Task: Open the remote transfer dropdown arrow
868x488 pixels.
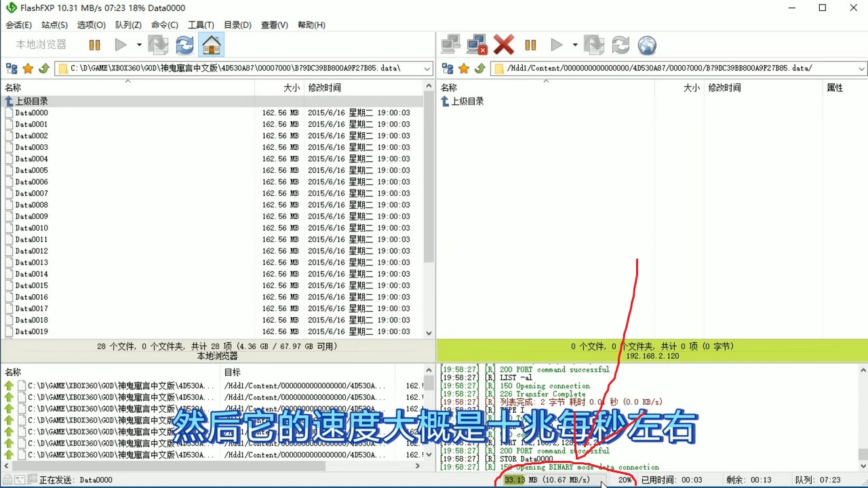Action: tap(575, 45)
